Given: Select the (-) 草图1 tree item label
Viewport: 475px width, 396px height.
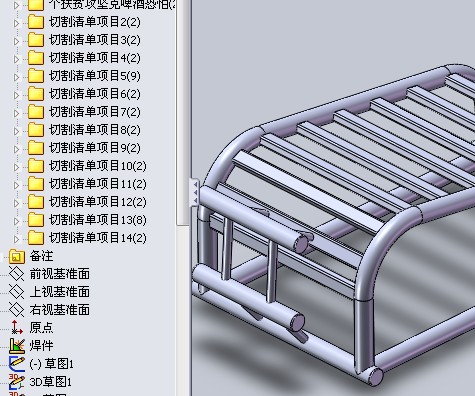Looking at the screenshot, I should tap(52, 364).
